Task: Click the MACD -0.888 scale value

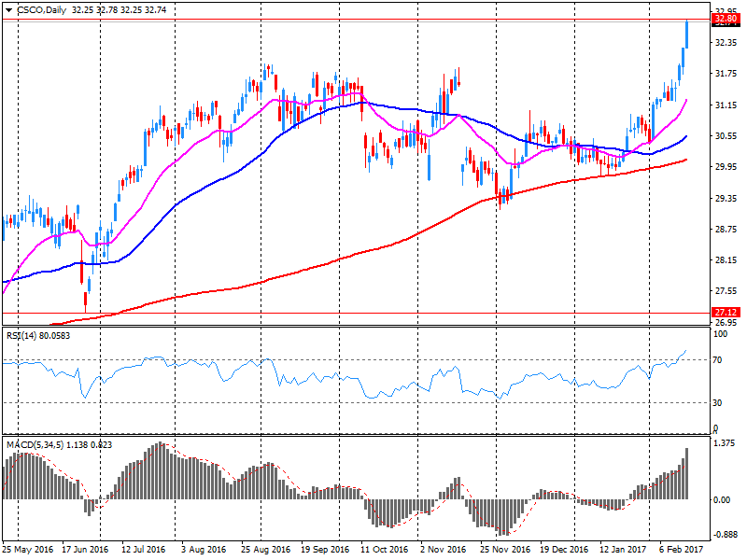Action: [x=725, y=535]
